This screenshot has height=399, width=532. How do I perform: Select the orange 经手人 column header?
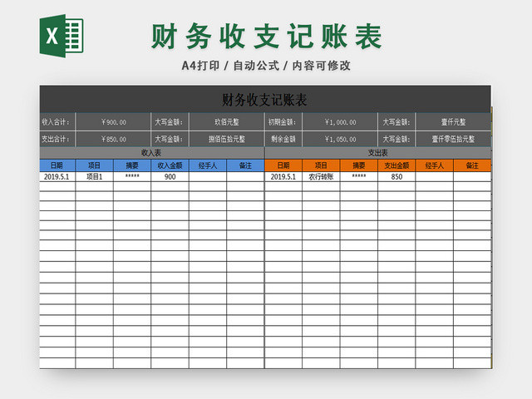[434, 165]
